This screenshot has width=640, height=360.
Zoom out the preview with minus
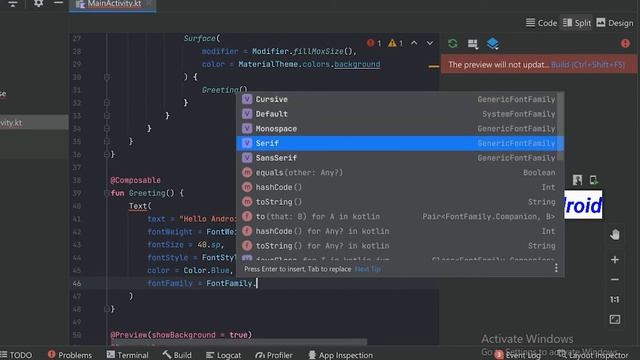(x=615, y=280)
